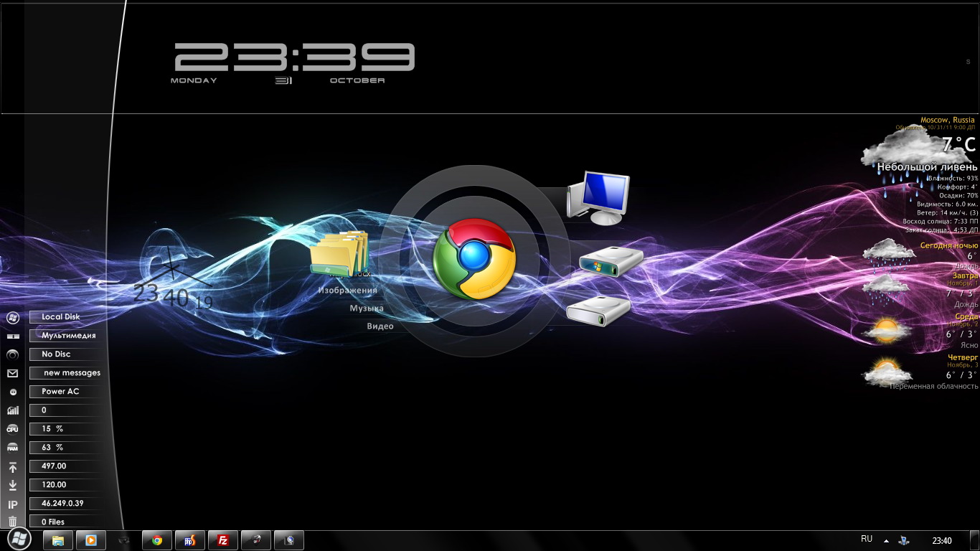Open Windows Explorer from the taskbar
Viewport: 980px width, 551px height.
(58, 540)
